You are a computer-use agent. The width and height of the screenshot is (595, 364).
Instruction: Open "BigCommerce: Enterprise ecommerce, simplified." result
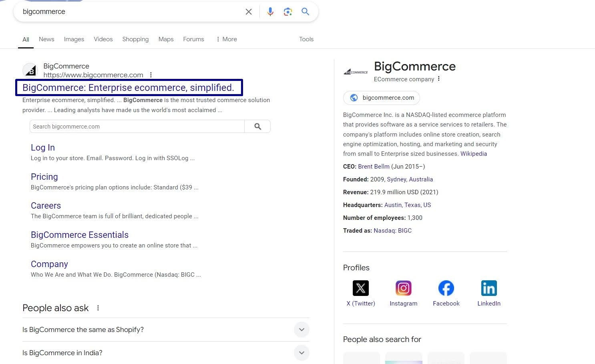[128, 88]
